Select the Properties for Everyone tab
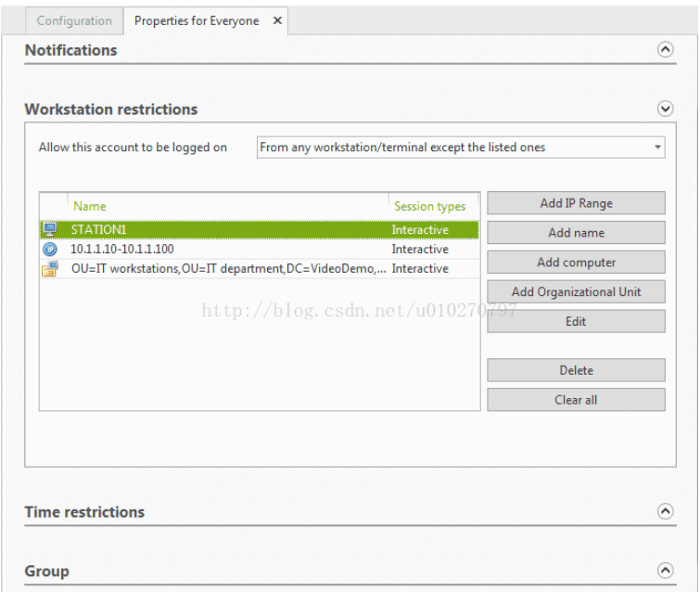This screenshot has height=592, width=700. pos(197,20)
